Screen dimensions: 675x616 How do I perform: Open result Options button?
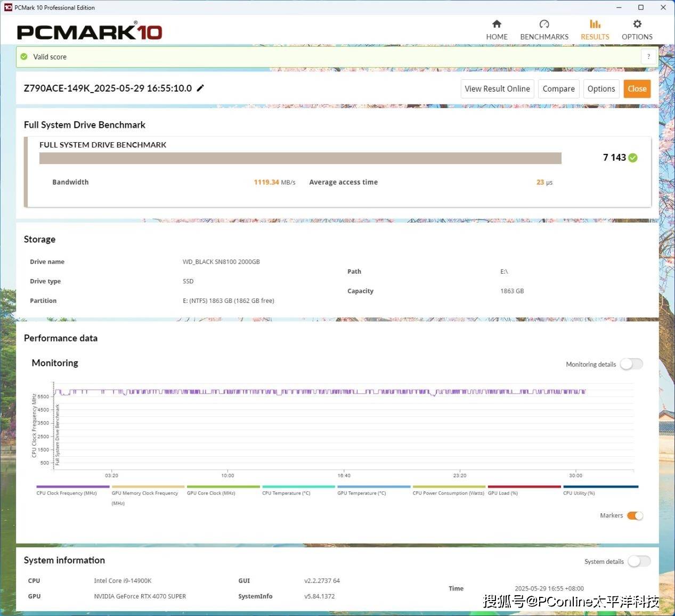coord(601,89)
